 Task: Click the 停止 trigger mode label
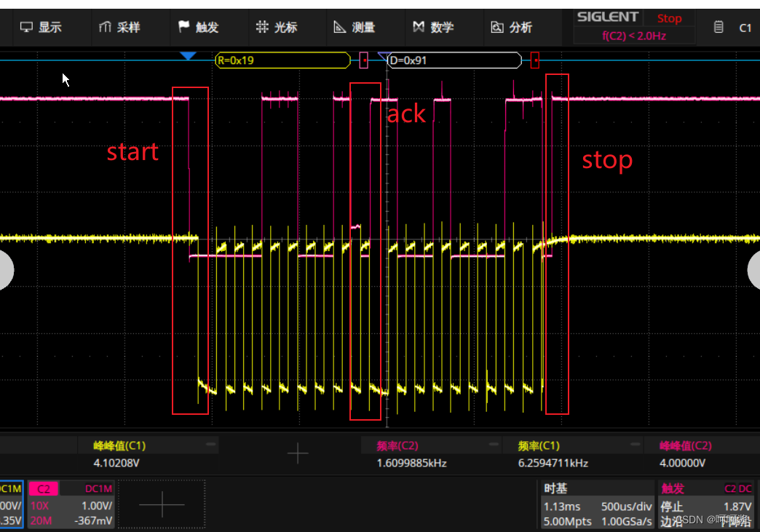point(672,507)
